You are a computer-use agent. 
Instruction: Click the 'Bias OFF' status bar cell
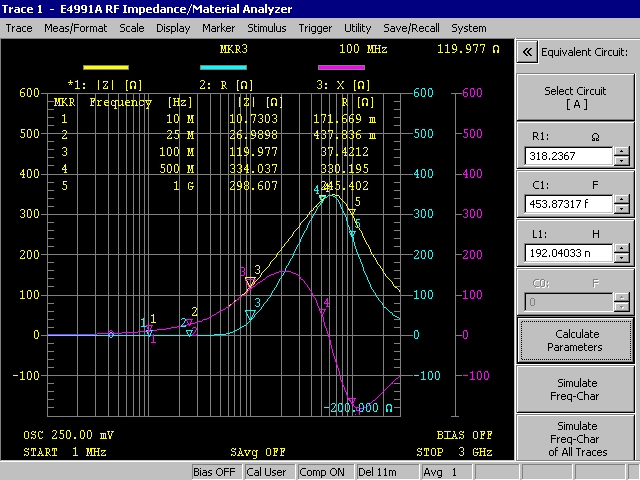[217, 472]
